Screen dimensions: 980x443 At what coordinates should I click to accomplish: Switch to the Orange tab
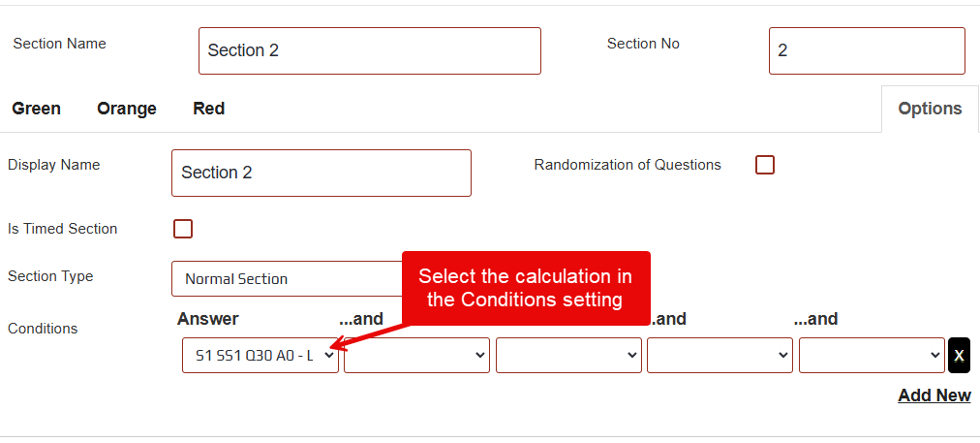(127, 109)
